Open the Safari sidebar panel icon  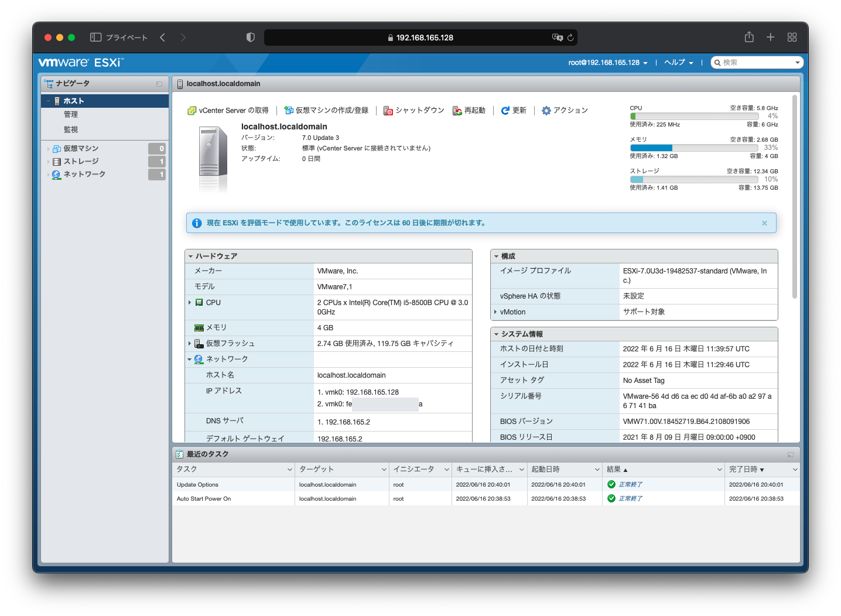click(x=95, y=37)
